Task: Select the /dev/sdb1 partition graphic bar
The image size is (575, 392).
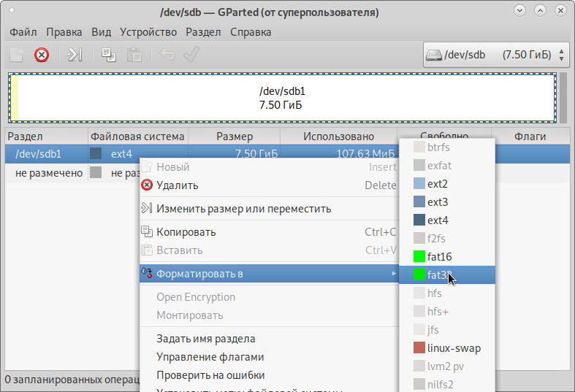Action: [x=282, y=98]
